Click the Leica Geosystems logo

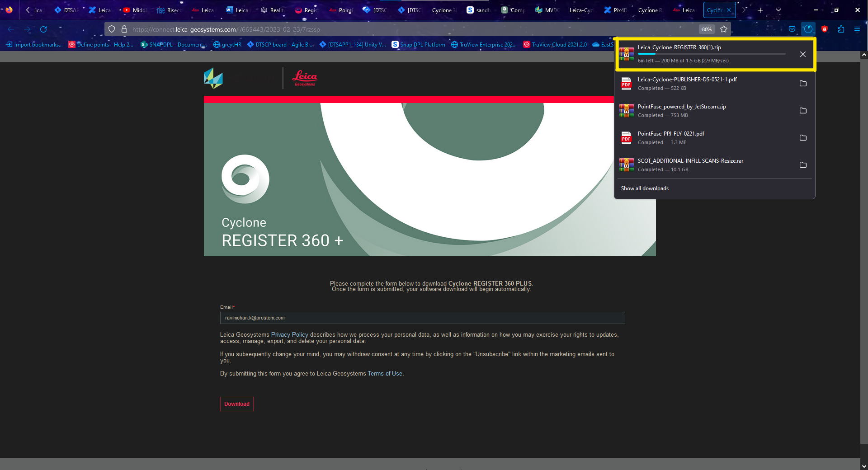305,78
